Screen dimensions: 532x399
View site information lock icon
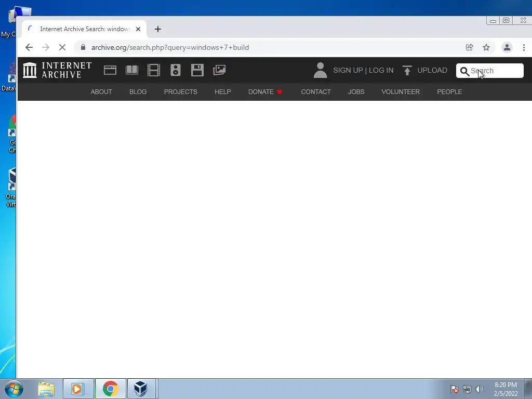pos(83,47)
